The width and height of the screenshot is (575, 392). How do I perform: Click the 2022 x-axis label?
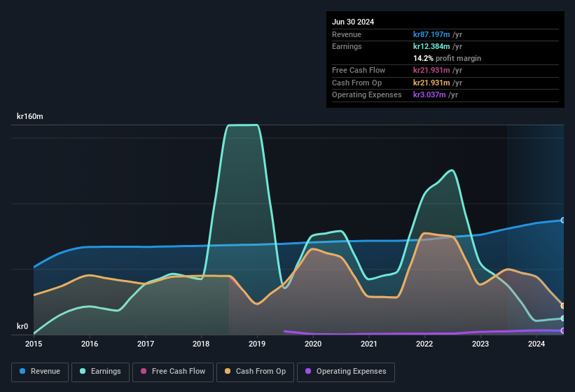pyautogui.click(x=424, y=344)
